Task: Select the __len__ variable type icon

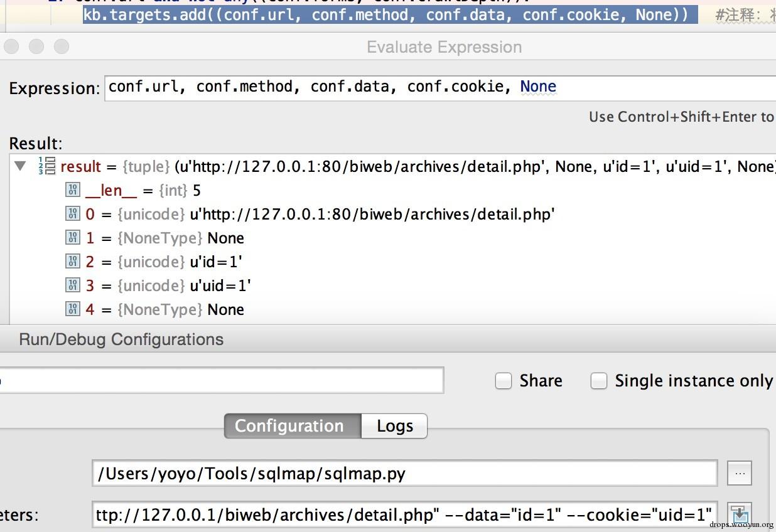Action: point(73,190)
